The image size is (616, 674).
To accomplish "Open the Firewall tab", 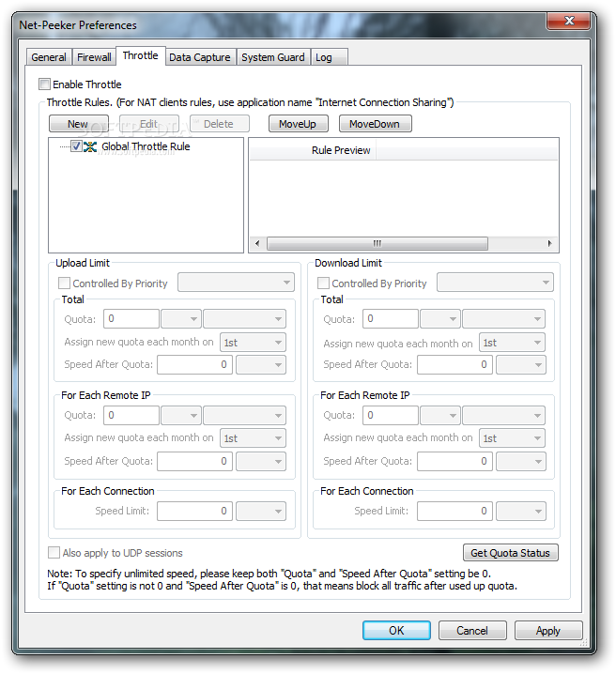I will (x=94, y=57).
